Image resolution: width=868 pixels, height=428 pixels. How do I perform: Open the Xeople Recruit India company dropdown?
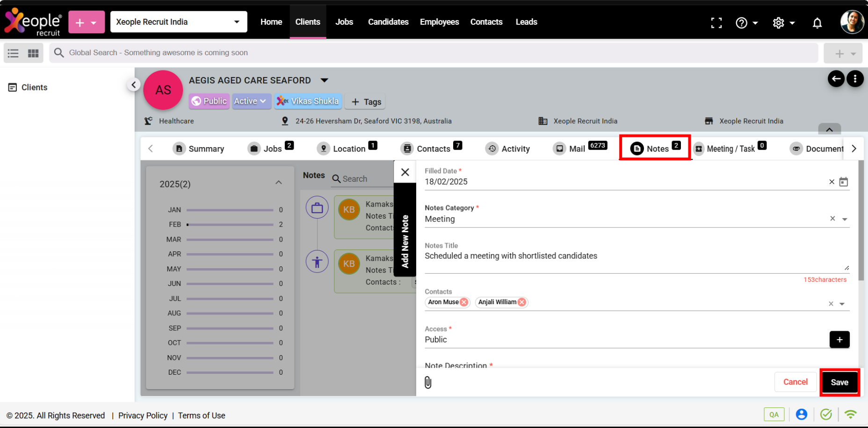click(x=179, y=22)
